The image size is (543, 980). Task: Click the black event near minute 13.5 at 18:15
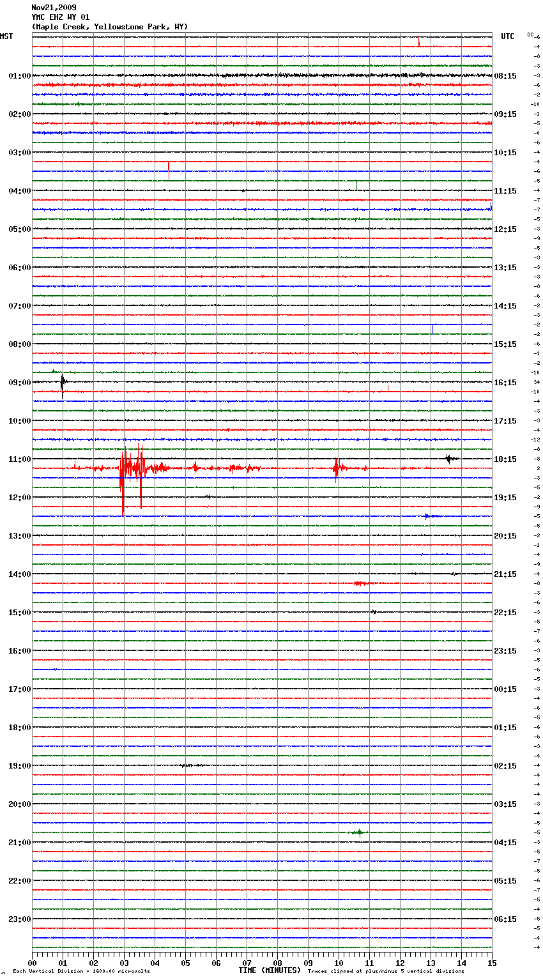coord(450,459)
